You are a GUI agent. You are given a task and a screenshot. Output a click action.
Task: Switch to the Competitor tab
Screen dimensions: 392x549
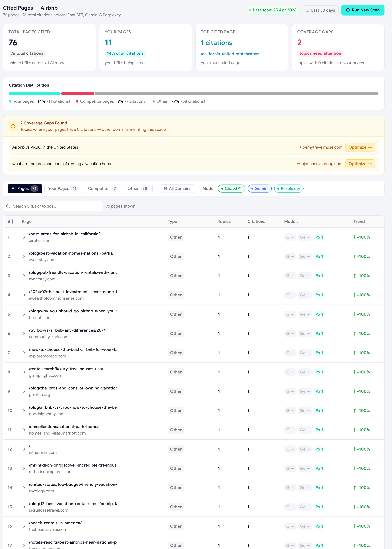tap(103, 189)
